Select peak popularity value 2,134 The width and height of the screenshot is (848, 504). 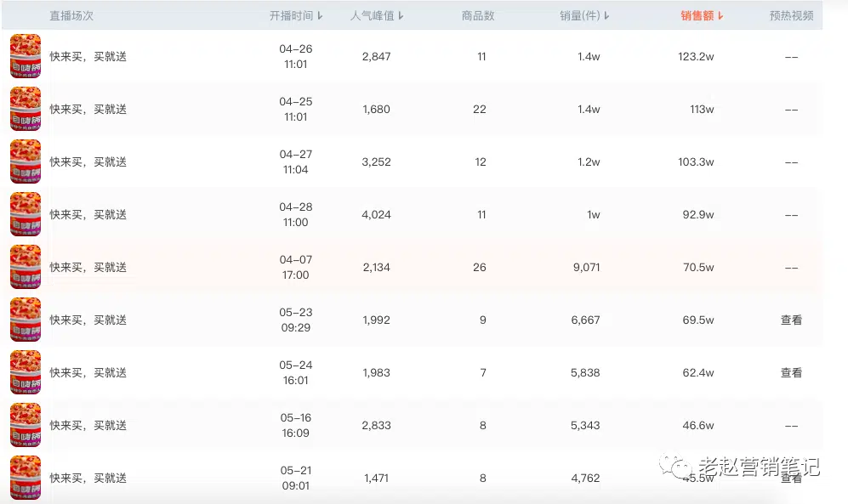click(377, 268)
